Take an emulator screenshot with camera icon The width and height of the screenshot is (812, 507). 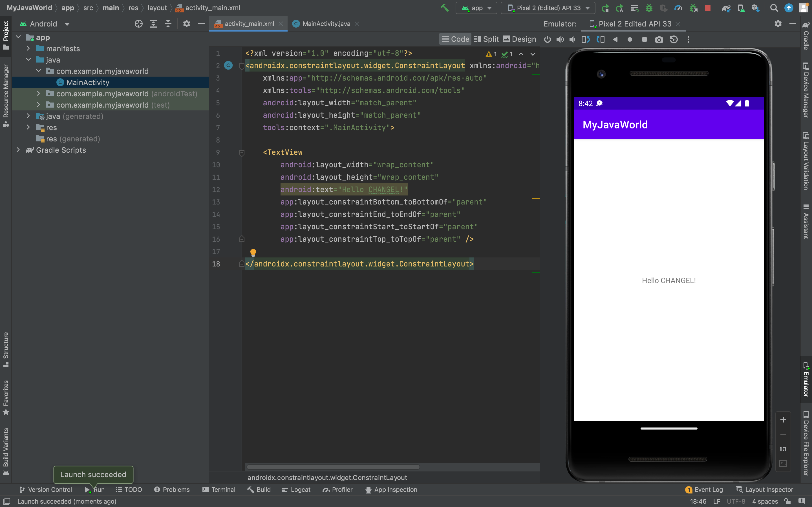[659, 39]
